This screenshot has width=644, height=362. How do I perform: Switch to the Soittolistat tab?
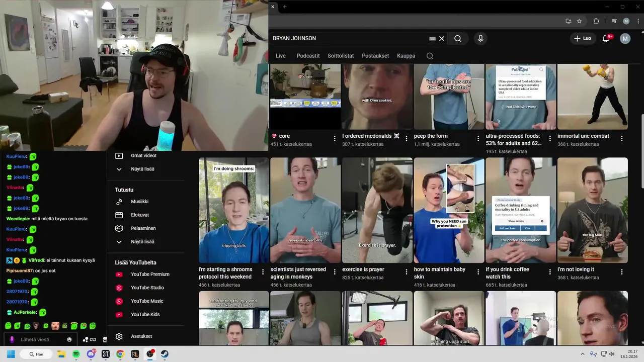[341, 56]
